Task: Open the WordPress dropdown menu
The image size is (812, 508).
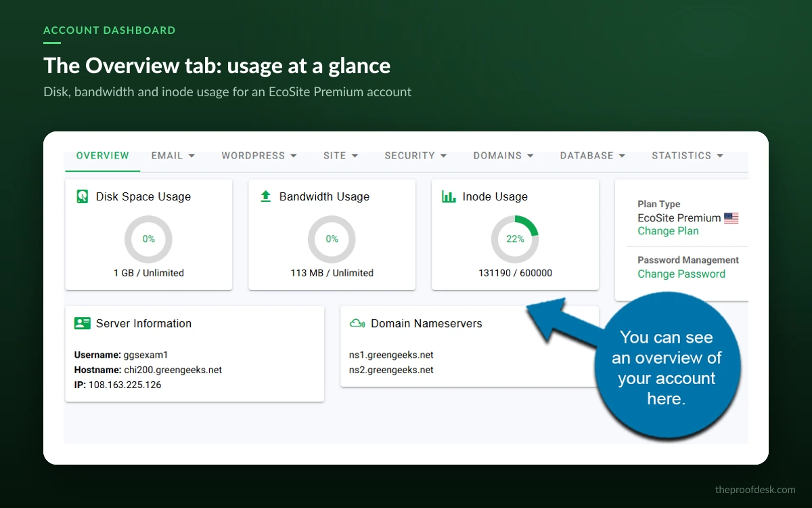Action: coord(259,155)
